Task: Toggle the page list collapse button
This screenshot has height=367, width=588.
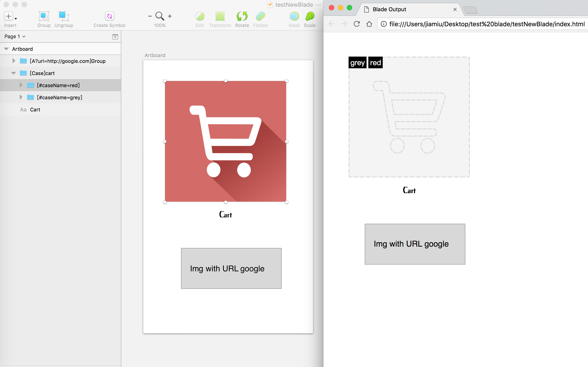Action: (x=115, y=37)
